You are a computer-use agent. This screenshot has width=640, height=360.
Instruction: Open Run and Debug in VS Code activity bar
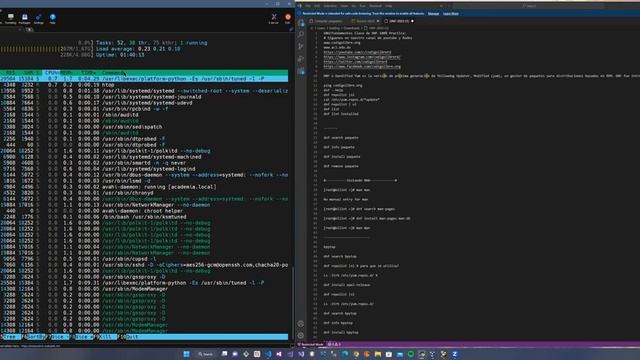[x=301, y=59]
